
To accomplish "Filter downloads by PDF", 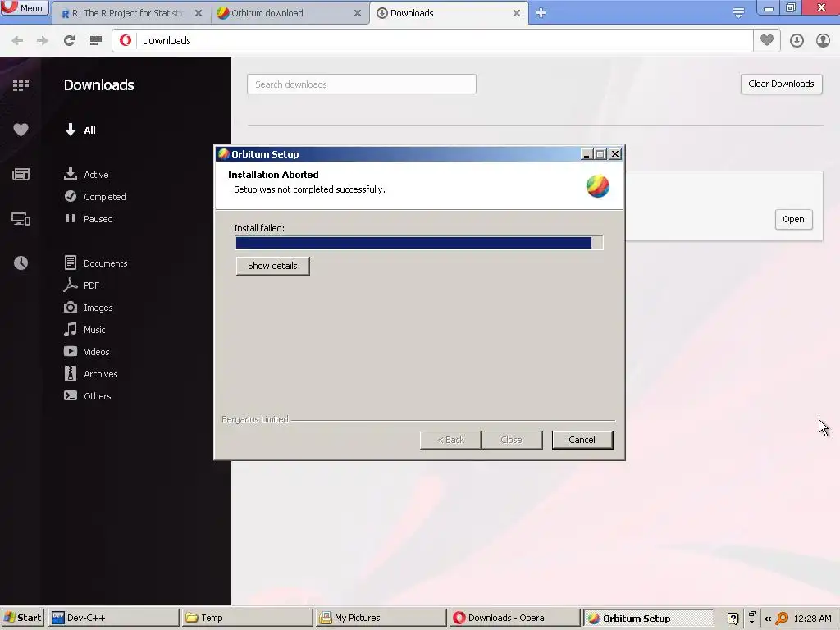I will 81,285.
